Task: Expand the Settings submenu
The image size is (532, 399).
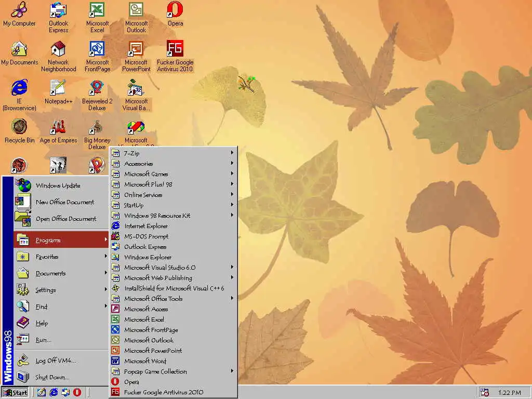Action: click(x=61, y=290)
